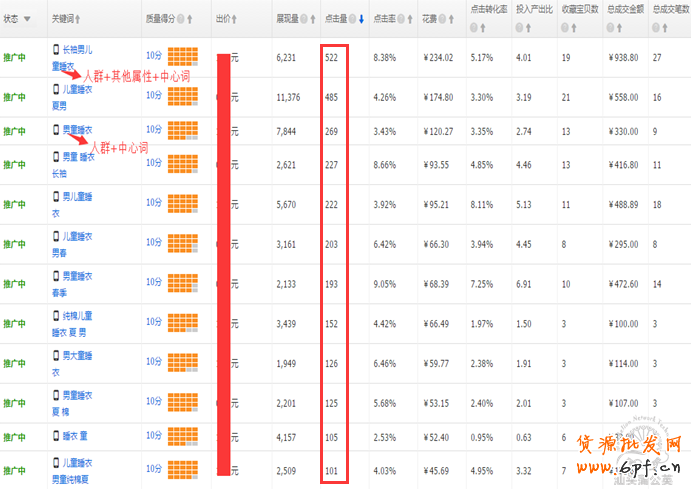The height and width of the screenshot is (489, 691).
Task: Click 10分 quality score of first row
Action: [154, 58]
